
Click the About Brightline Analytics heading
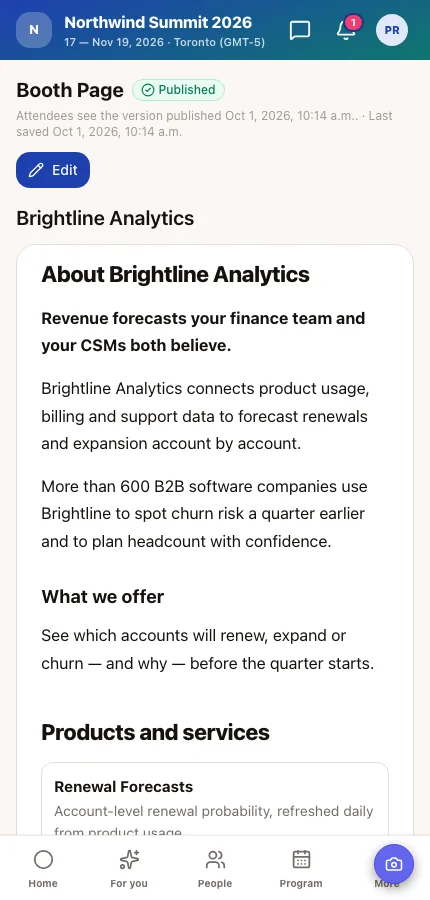point(175,274)
